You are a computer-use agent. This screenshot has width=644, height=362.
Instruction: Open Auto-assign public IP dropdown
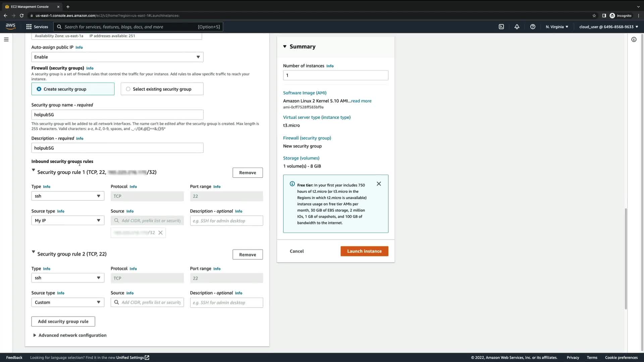(117, 57)
